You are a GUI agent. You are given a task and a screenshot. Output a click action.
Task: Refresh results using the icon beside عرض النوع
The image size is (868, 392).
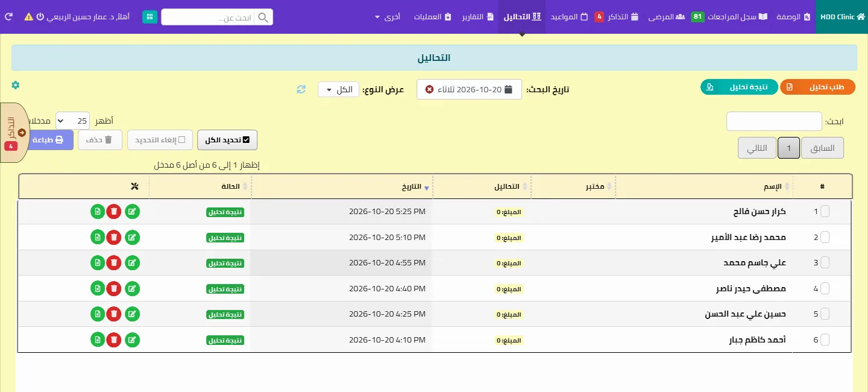301,90
